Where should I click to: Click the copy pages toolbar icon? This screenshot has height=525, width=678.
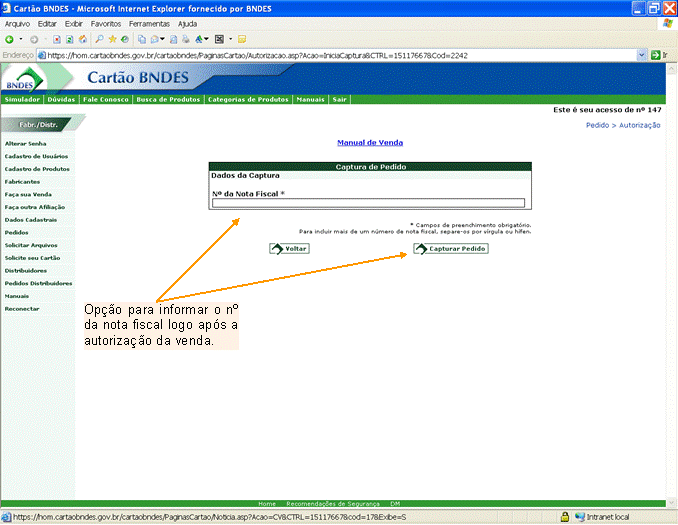click(x=141, y=40)
